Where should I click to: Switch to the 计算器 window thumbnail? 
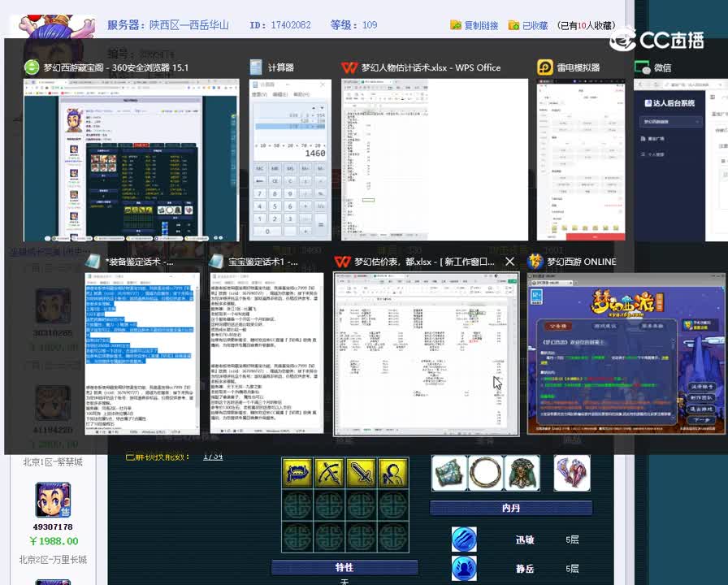pos(290,160)
